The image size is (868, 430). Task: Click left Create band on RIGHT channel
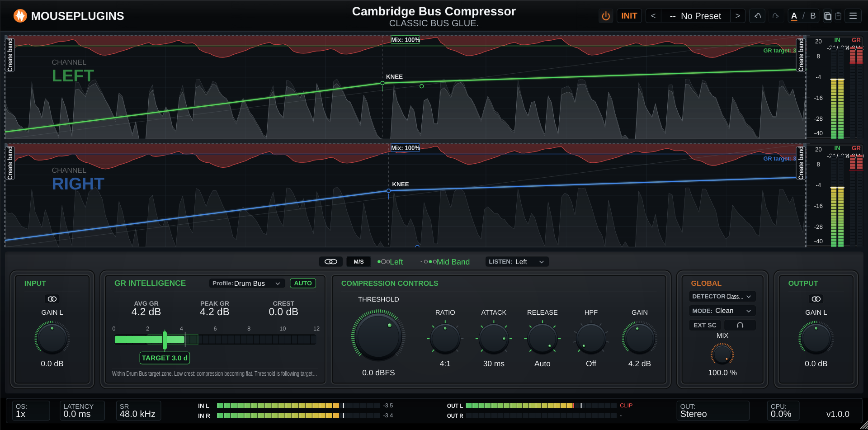point(10,163)
